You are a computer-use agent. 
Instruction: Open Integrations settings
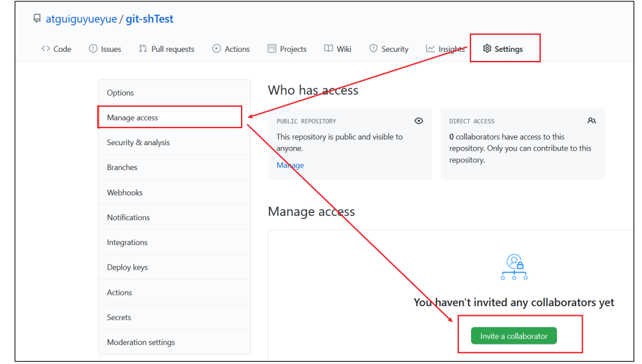(x=175, y=242)
